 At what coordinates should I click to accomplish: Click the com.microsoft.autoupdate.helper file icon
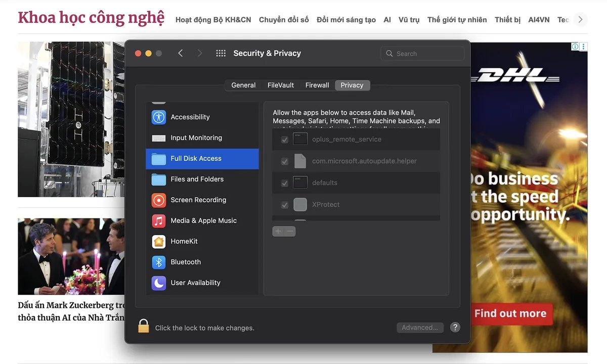click(x=300, y=161)
